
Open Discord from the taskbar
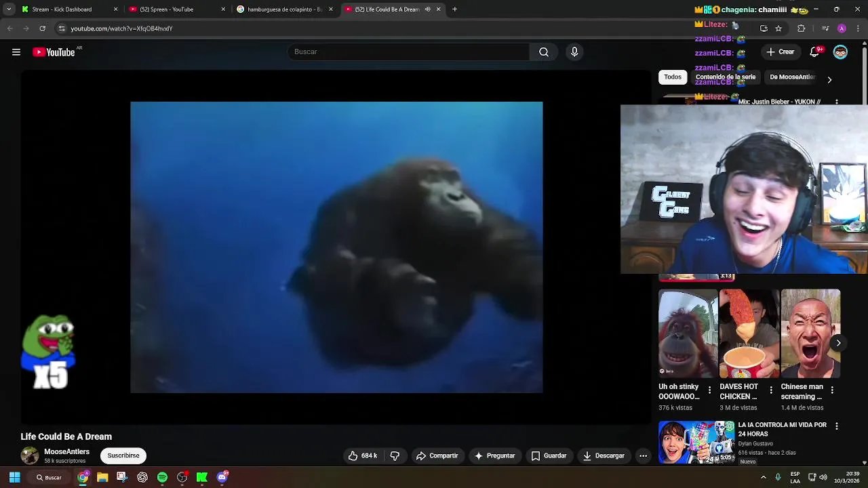coord(222,477)
